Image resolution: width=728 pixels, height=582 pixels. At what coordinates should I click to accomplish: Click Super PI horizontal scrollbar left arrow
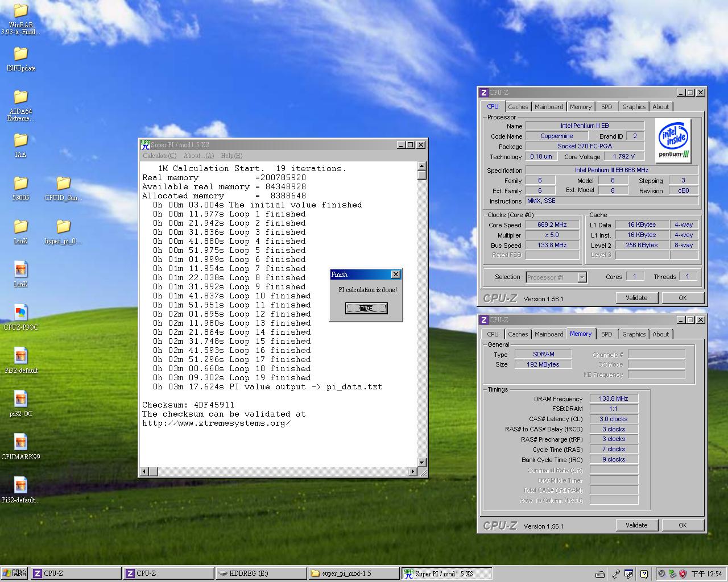coord(144,472)
